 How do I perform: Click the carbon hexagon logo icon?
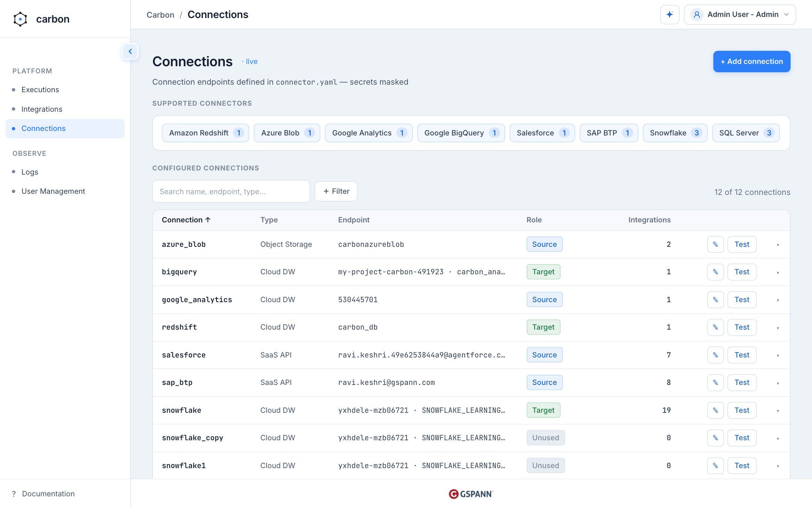(x=20, y=19)
